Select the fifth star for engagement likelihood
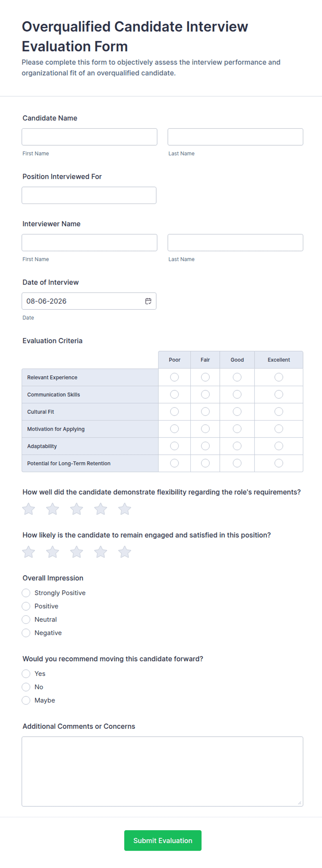The image size is (322, 868). [125, 552]
